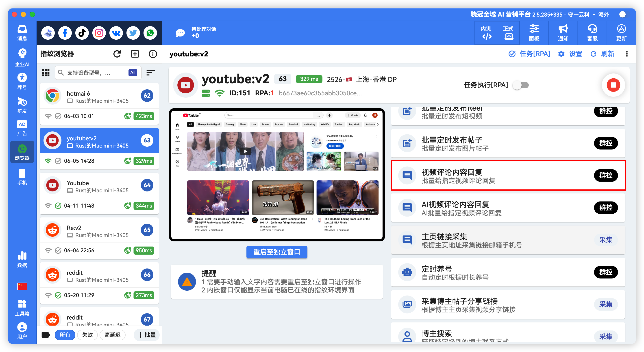Open the 批量 batch actions menu
644x352 pixels.
(x=147, y=335)
